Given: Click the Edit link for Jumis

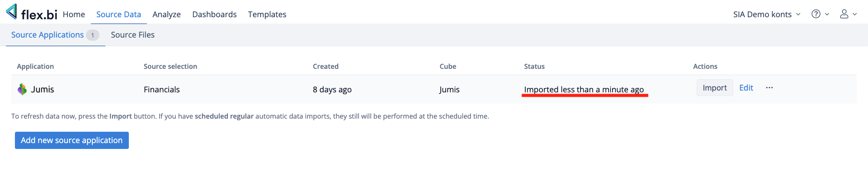Looking at the screenshot, I should pyautogui.click(x=746, y=88).
